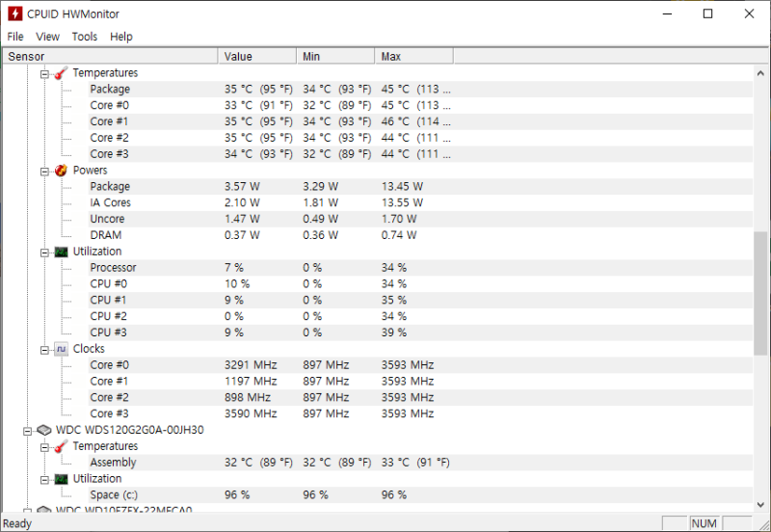Viewport: 771px width, 532px height.
Task: Click the scroll down arrow
Action: 760,504
